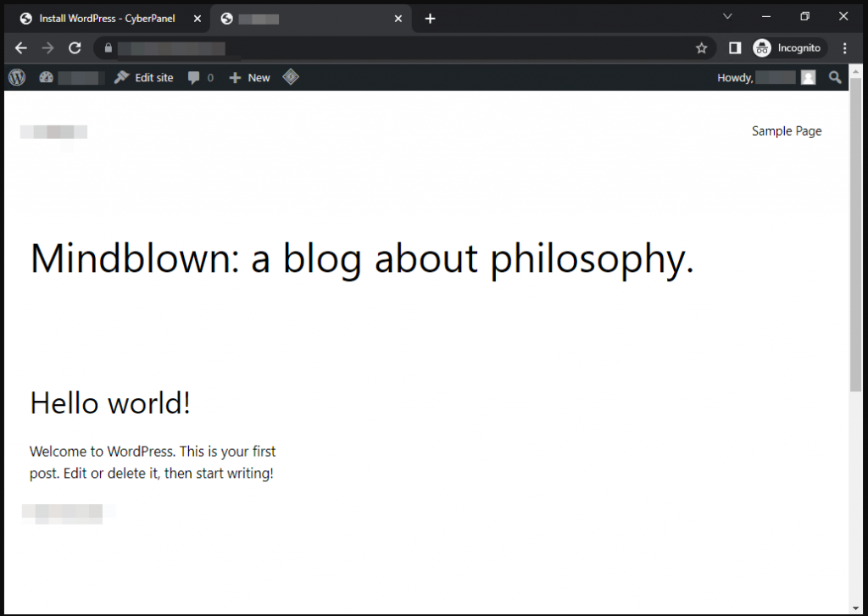The width and height of the screenshot is (868, 616).
Task: Open the site dashboard gauge icon
Action: (46, 77)
